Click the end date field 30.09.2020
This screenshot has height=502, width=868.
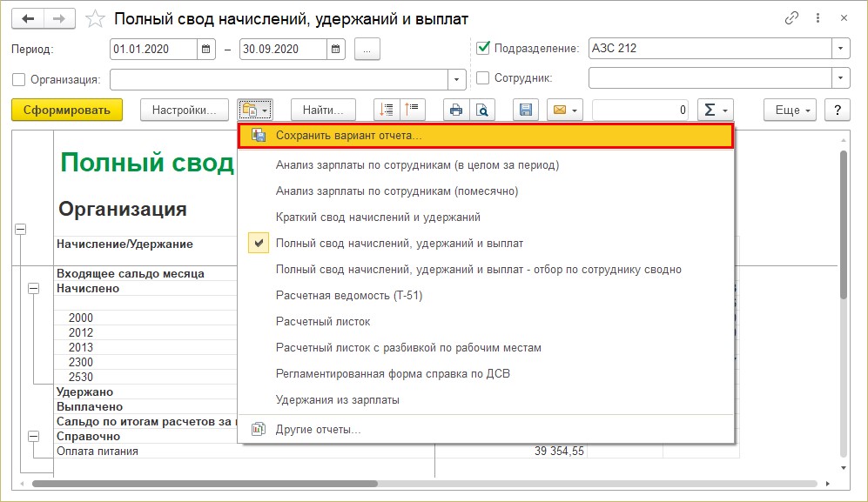283,49
